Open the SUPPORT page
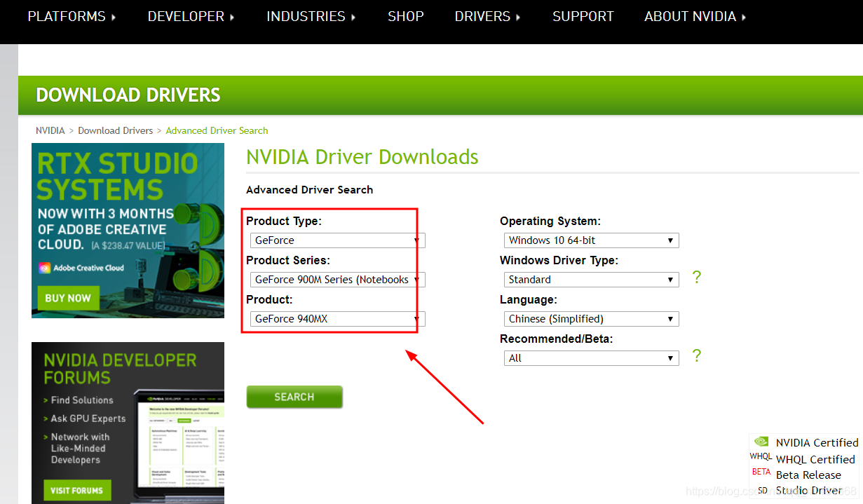863x504 pixels. pos(583,16)
